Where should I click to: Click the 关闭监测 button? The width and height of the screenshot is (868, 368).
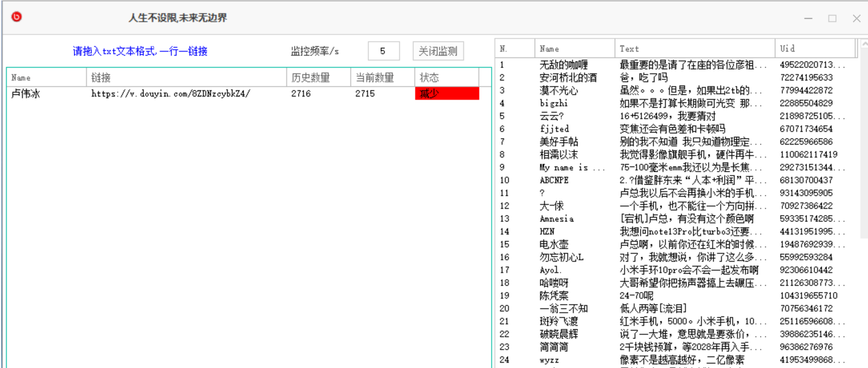click(x=438, y=51)
